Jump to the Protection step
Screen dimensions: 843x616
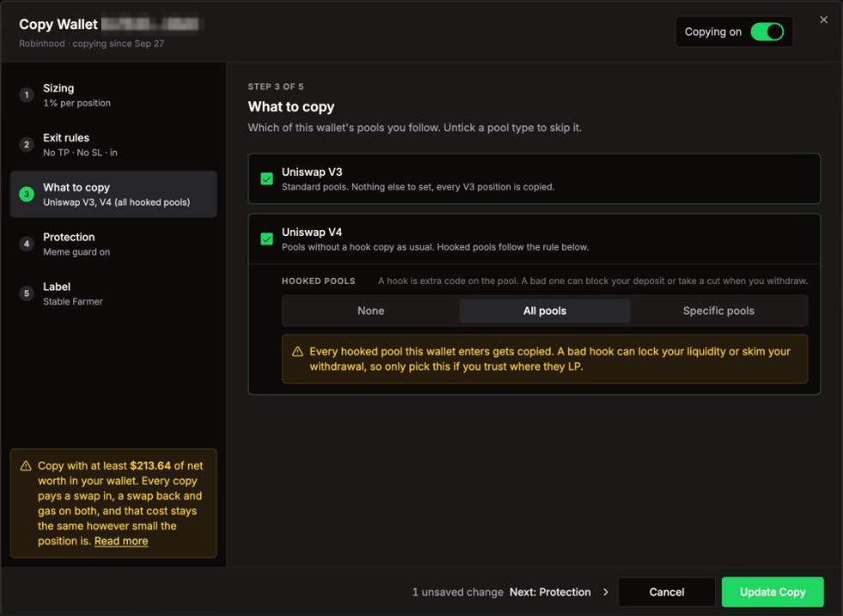(x=113, y=244)
